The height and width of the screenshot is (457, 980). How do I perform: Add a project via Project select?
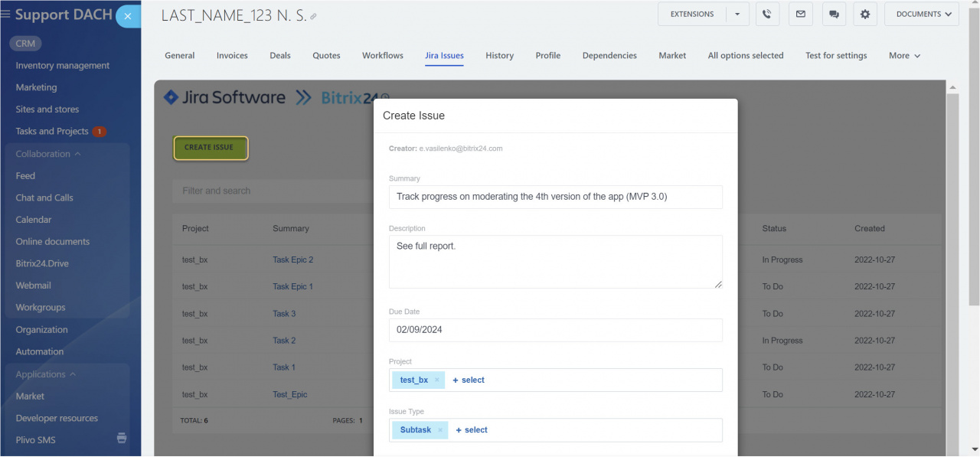click(x=469, y=380)
